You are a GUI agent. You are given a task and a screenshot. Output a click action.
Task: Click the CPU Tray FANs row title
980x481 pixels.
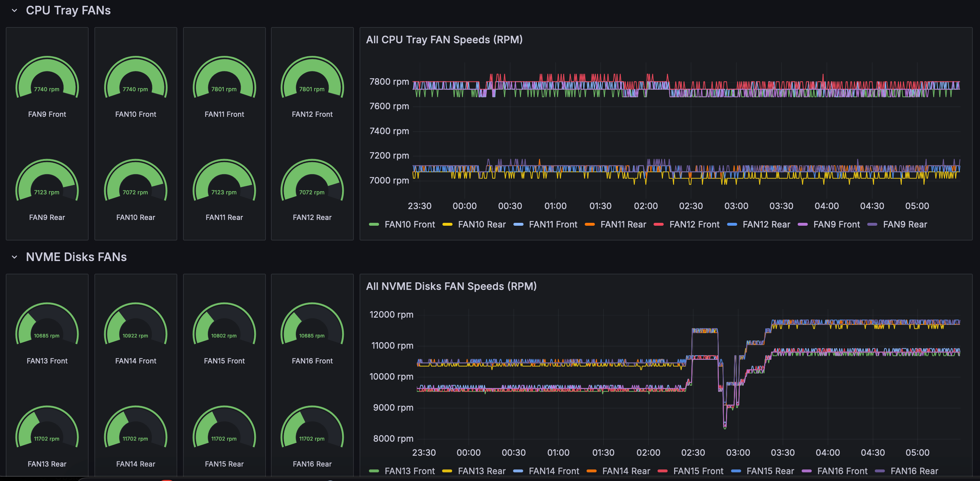[68, 10]
